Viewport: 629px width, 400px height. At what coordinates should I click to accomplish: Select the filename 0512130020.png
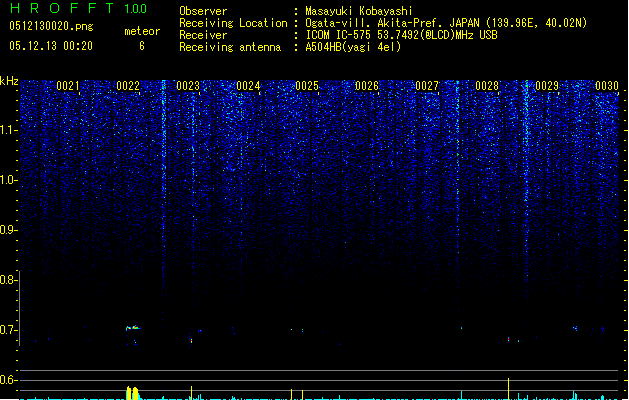[x=51, y=26]
